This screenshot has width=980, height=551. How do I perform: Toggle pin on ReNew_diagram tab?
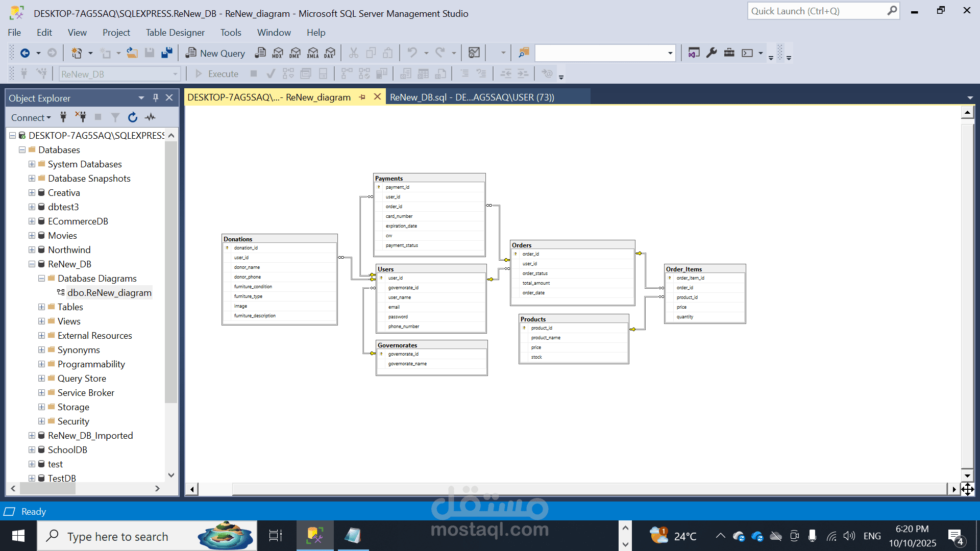tap(362, 97)
